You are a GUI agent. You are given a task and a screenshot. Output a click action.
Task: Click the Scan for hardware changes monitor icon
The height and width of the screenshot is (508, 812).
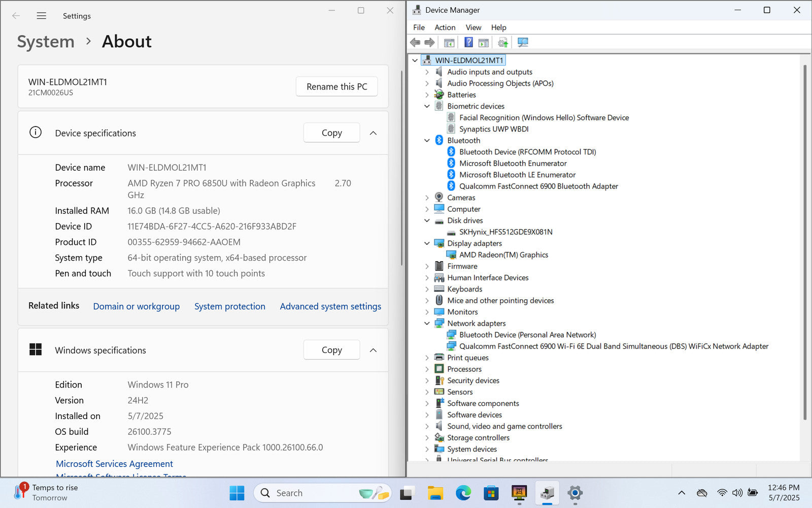[523, 42]
